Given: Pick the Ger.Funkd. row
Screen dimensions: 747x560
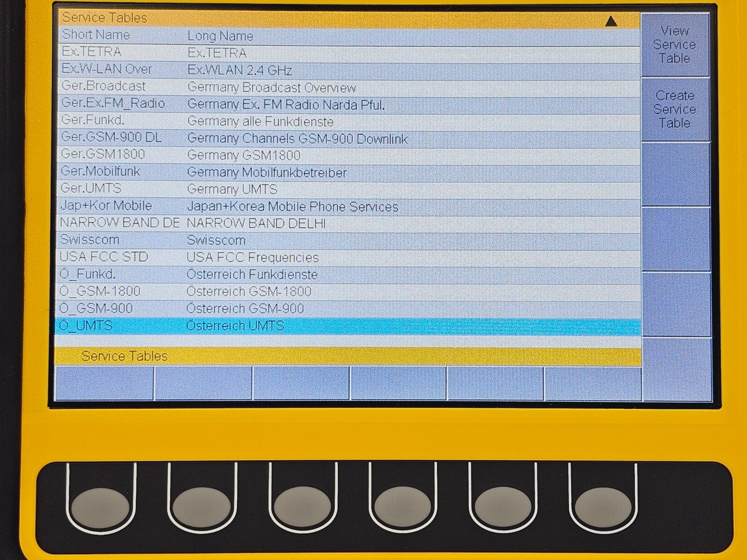Looking at the screenshot, I should pyautogui.click(x=93, y=120).
